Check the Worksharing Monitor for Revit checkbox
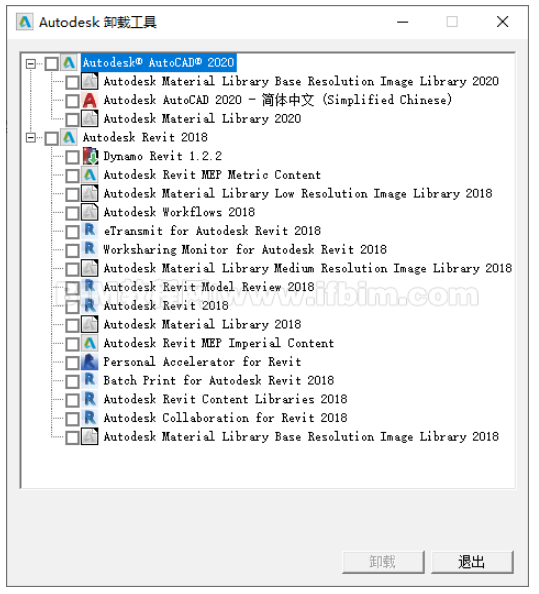The image size is (539, 594). click(x=72, y=250)
